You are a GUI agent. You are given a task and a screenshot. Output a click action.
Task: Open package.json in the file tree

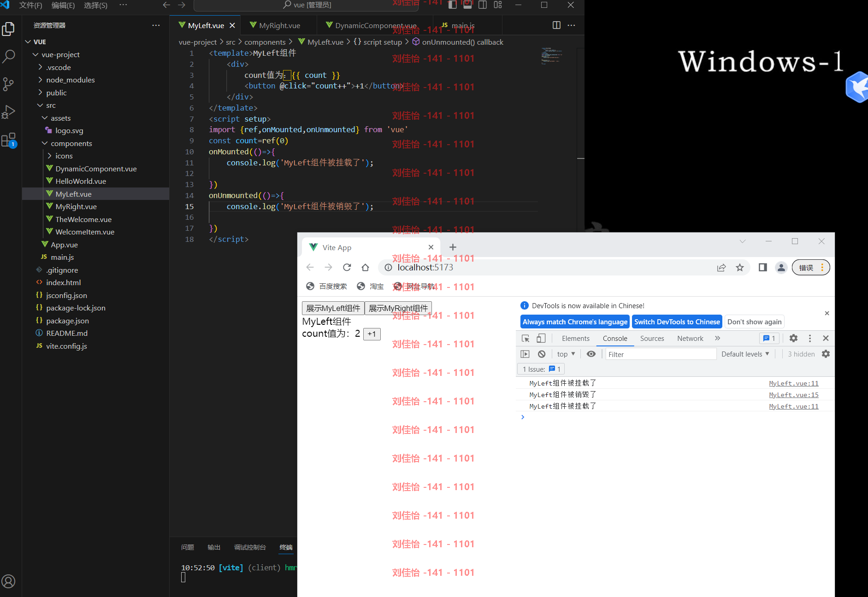coord(67,321)
